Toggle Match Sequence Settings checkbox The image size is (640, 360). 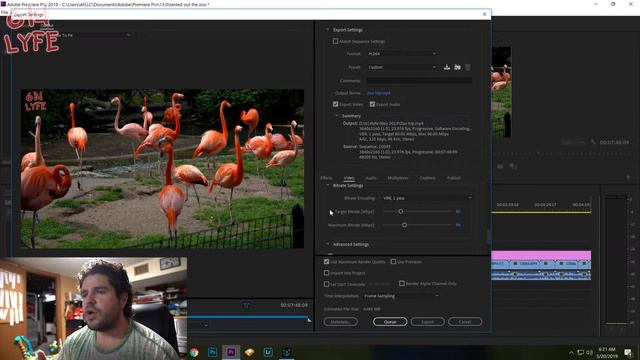point(336,41)
